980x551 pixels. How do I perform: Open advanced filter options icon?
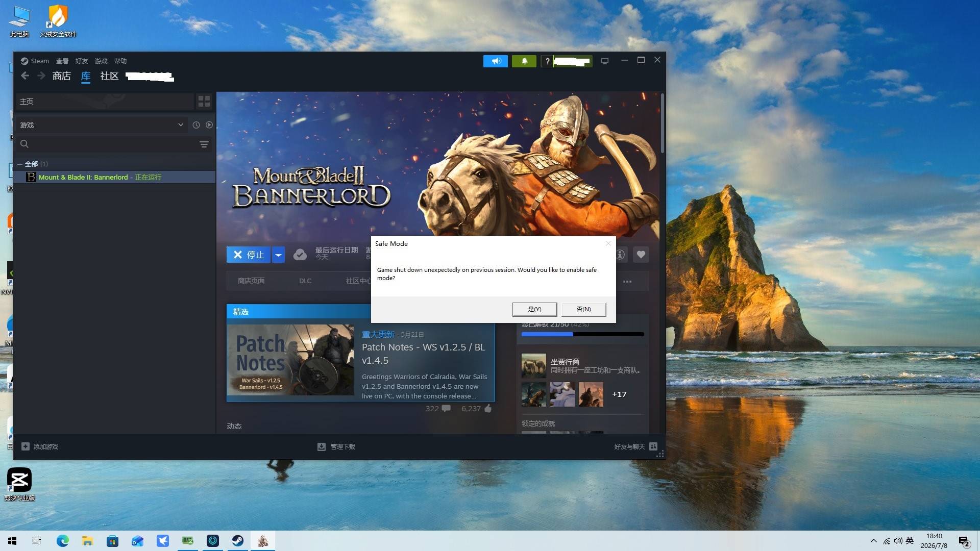click(x=204, y=144)
